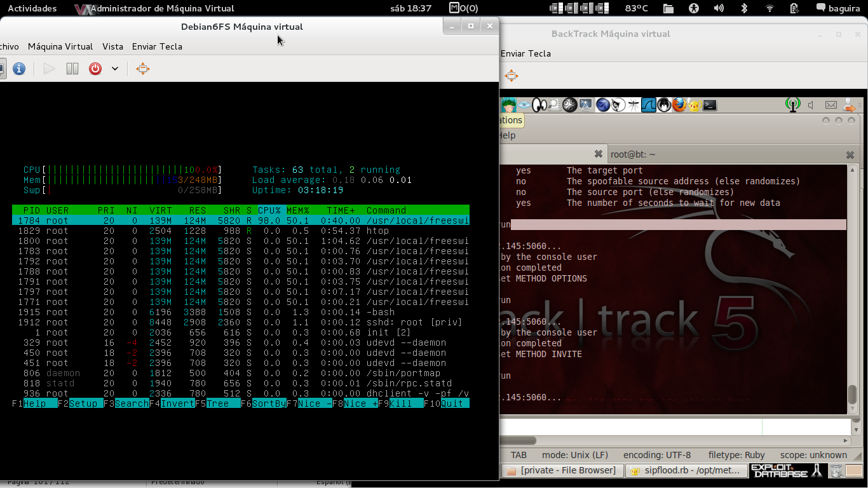Close the root@bt: ~ terminal tab

click(850, 154)
